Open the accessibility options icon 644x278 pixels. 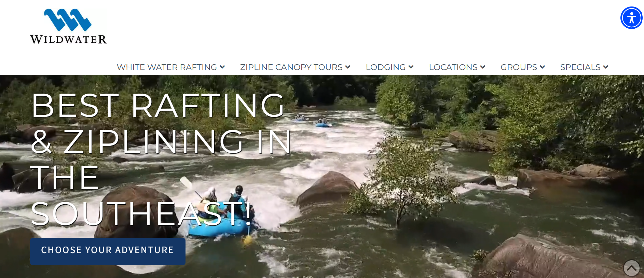pos(631,18)
